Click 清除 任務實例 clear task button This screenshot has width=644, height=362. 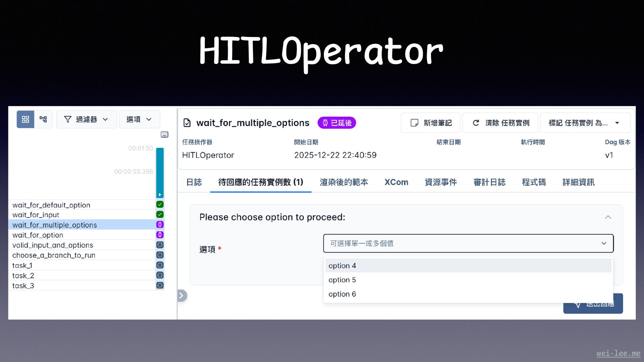[500, 123]
